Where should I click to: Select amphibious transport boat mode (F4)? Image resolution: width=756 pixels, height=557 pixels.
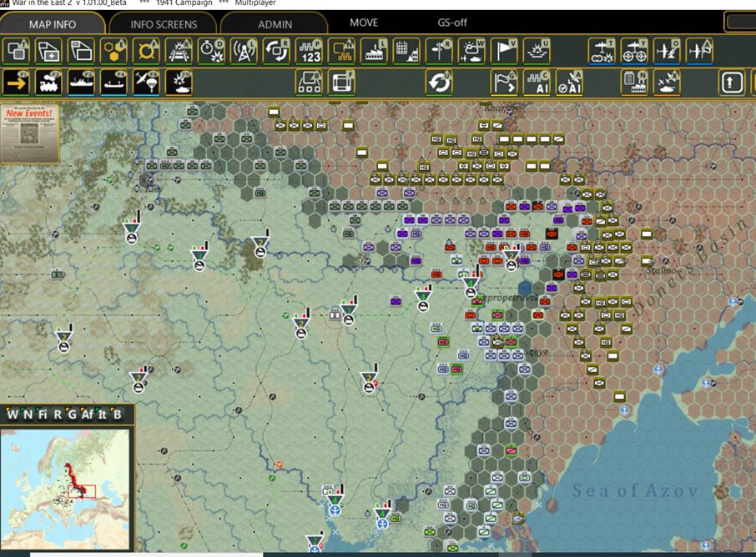click(x=113, y=83)
